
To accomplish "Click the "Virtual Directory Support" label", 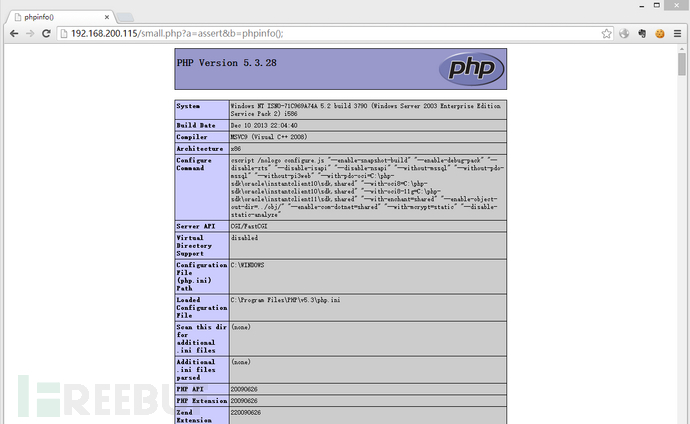I will pos(194,245).
